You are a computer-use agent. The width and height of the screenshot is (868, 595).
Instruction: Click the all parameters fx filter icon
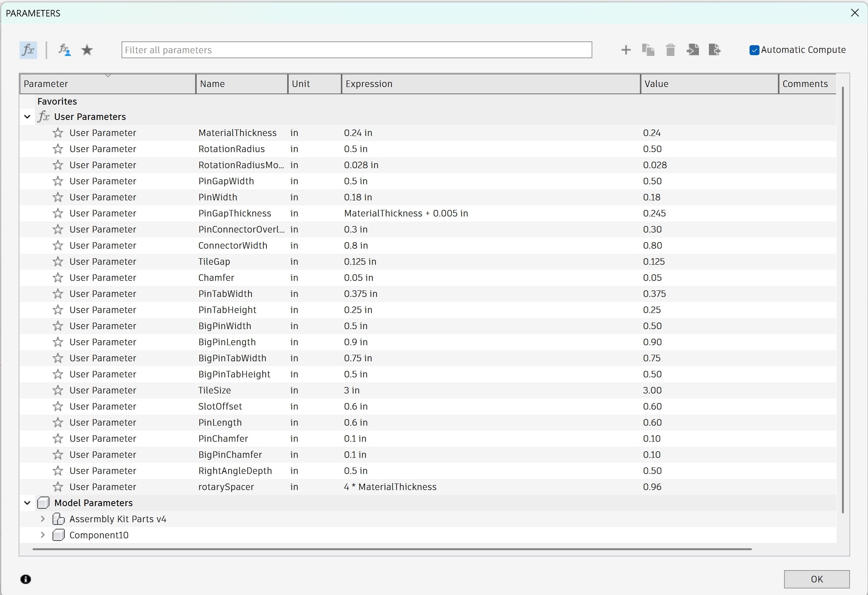point(28,50)
